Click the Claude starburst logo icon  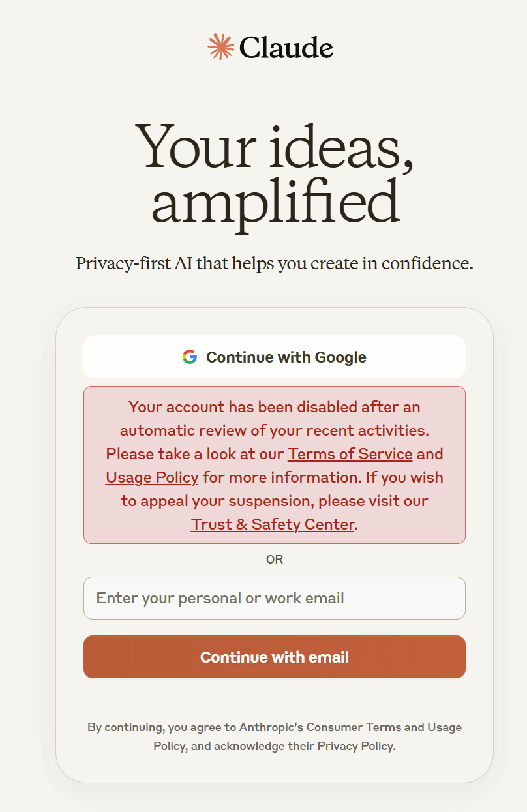click(x=220, y=47)
